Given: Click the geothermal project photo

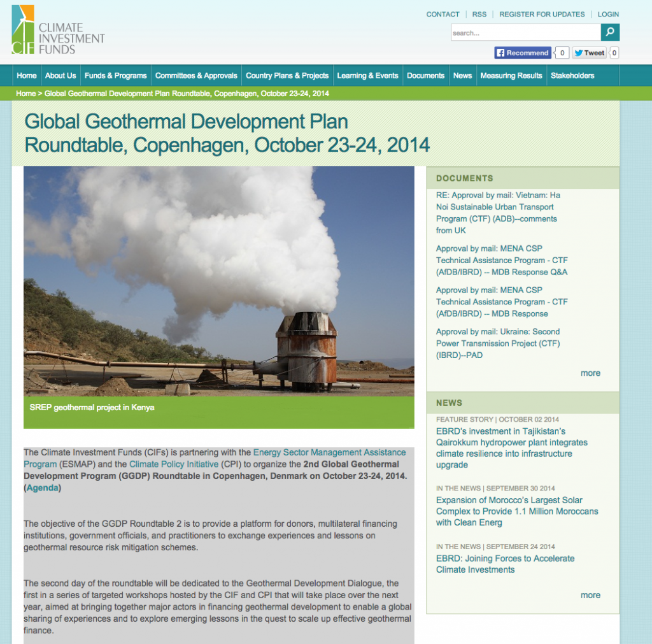Looking at the screenshot, I should click(219, 281).
